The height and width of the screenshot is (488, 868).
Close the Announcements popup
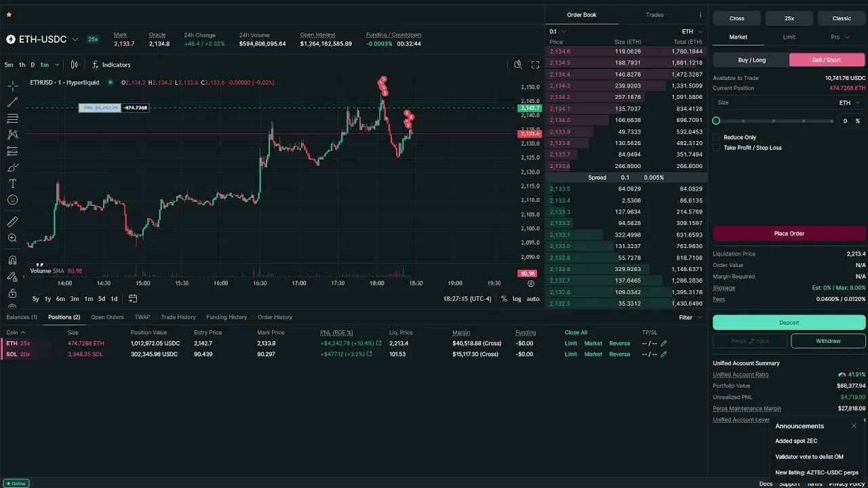click(x=854, y=426)
